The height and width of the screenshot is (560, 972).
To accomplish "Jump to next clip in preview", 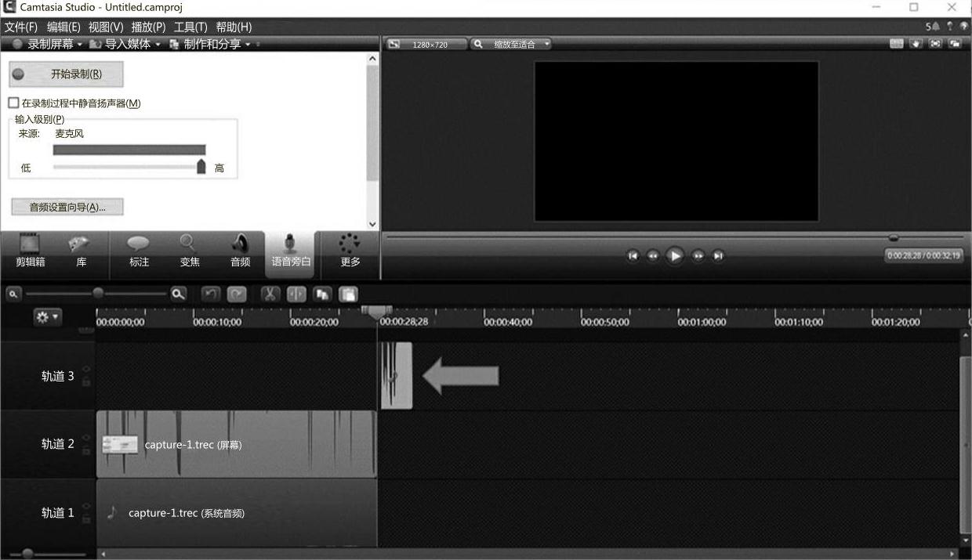I will click(x=718, y=256).
